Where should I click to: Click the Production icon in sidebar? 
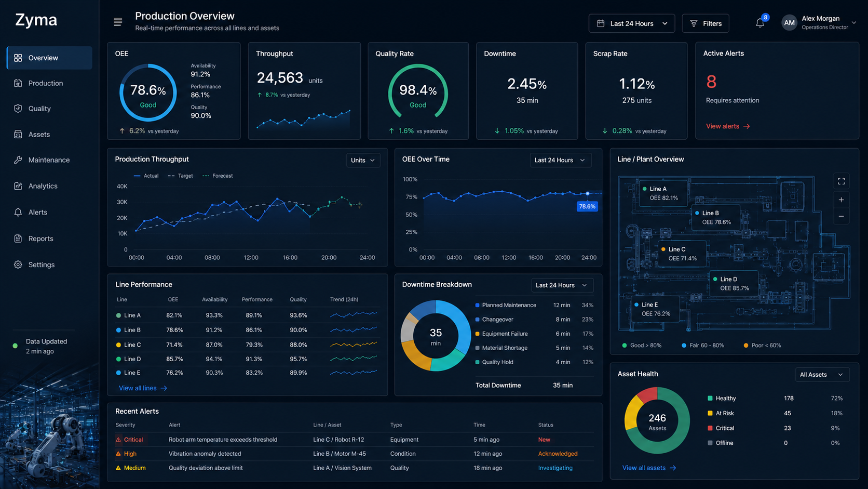click(x=18, y=83)
